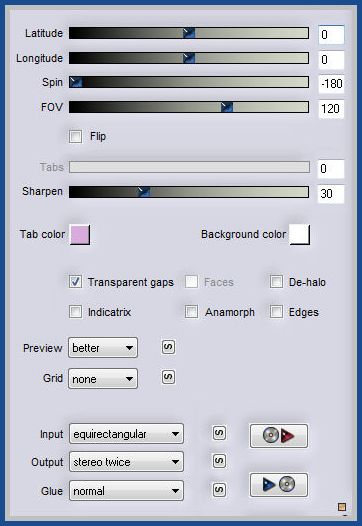Open the Preview quality dropdown

pos(103,348)
